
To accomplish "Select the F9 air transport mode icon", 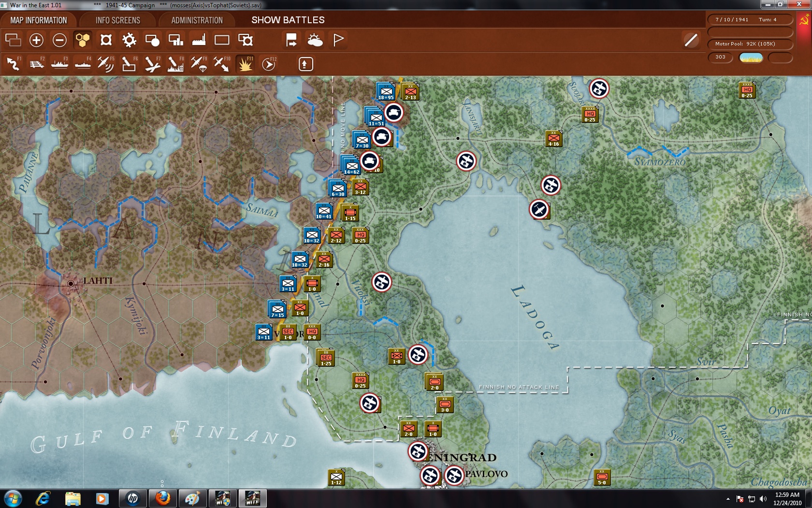I will (x=199, y=64).
